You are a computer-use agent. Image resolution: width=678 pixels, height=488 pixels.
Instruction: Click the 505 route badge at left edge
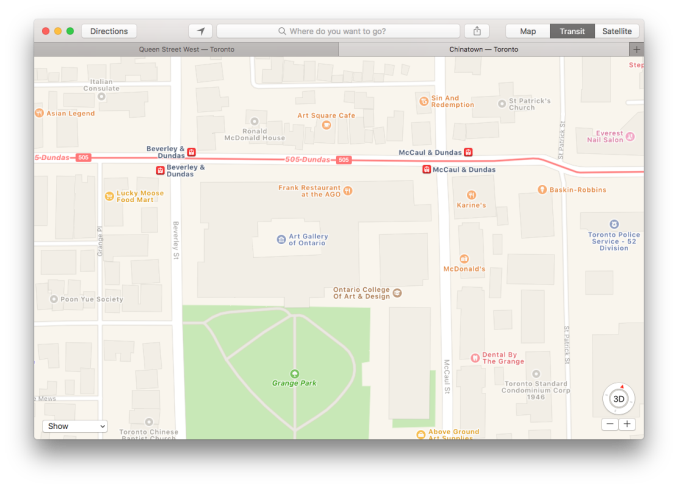(83, 157)
